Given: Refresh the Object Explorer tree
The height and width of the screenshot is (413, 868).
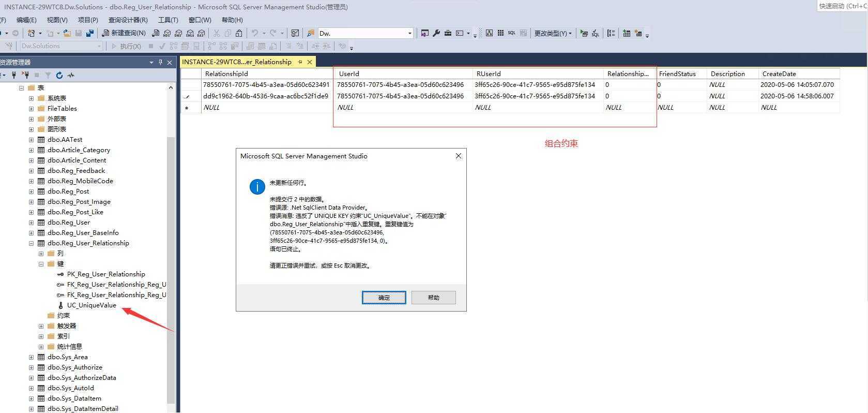Looking at the screenshot, I should click(x=59, y=75).
